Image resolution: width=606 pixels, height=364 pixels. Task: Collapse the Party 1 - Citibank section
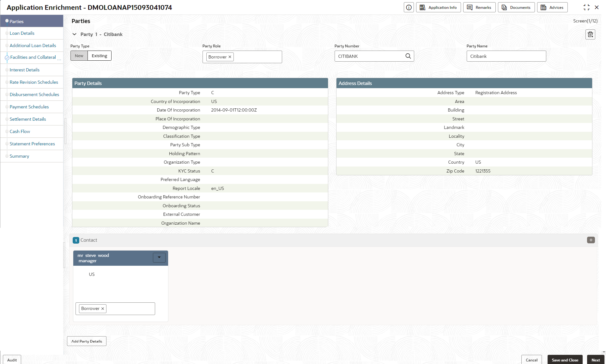(x=75, y=34)
